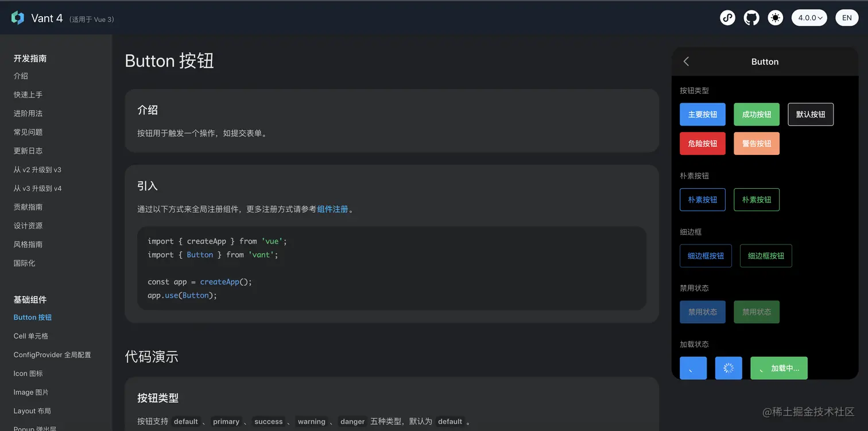Open the GitHub repository icon
Image resolution: width=868 pixels, height=431 pixels.
[x=751, y=18]
